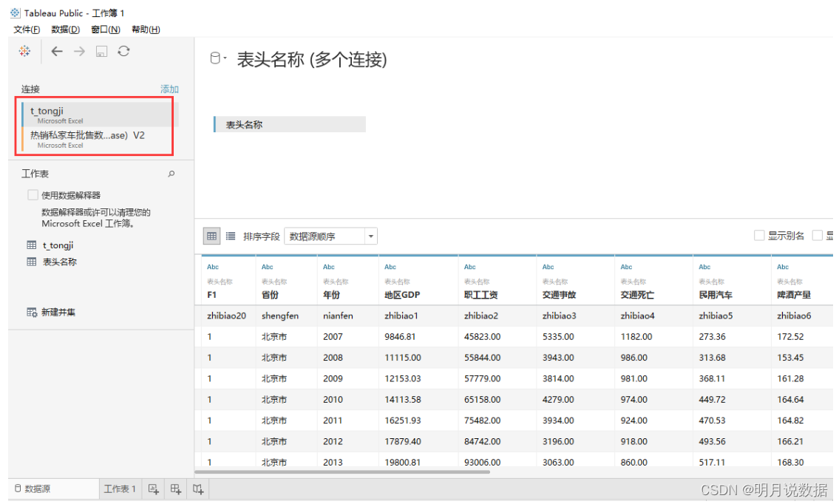Click the Abc type icon above 职工工资 column
839x504 pixels.
point(470,267)
